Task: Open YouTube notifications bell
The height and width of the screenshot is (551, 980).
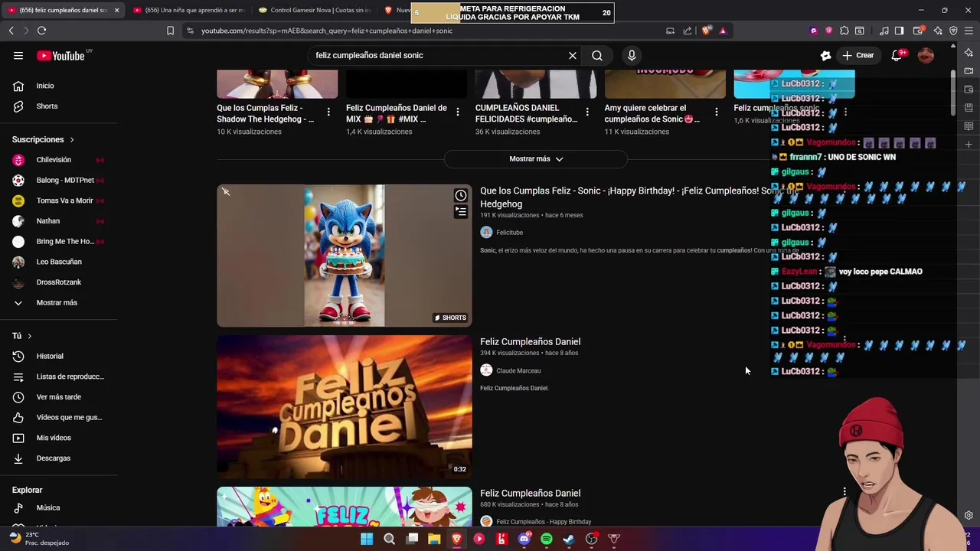Action: (897, 55)
